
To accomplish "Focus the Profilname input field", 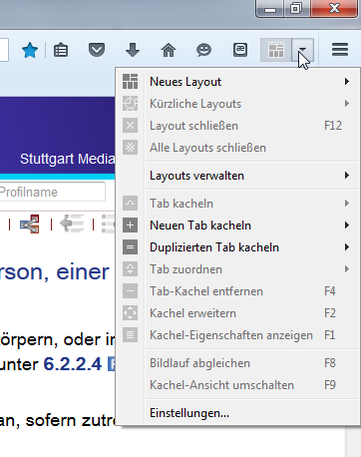I will point(53,192).
